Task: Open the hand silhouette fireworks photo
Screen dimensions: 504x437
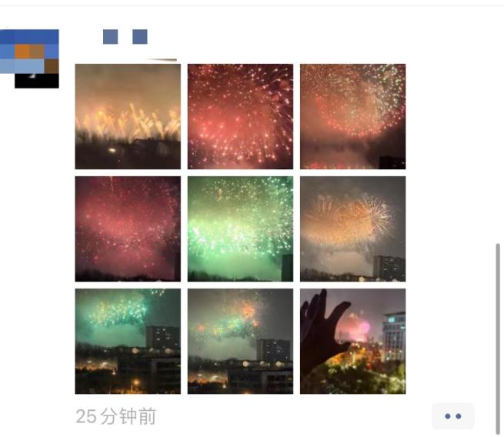Action: click(353, 342)
